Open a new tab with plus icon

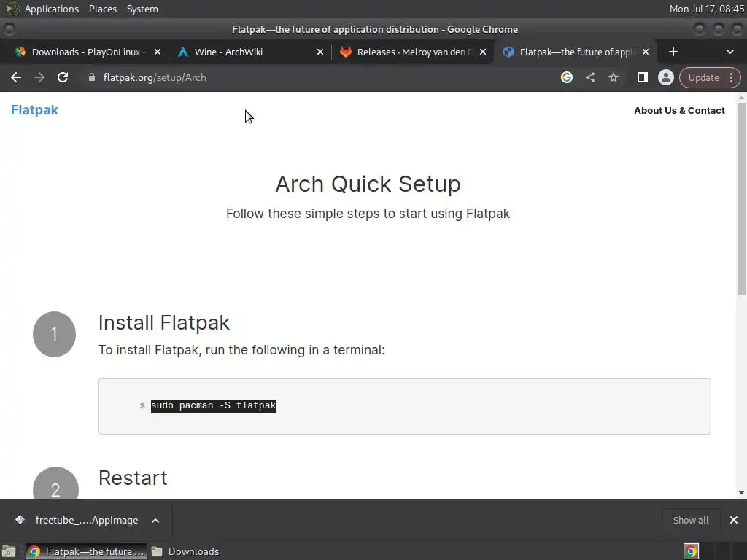click(x=673, y=52)
